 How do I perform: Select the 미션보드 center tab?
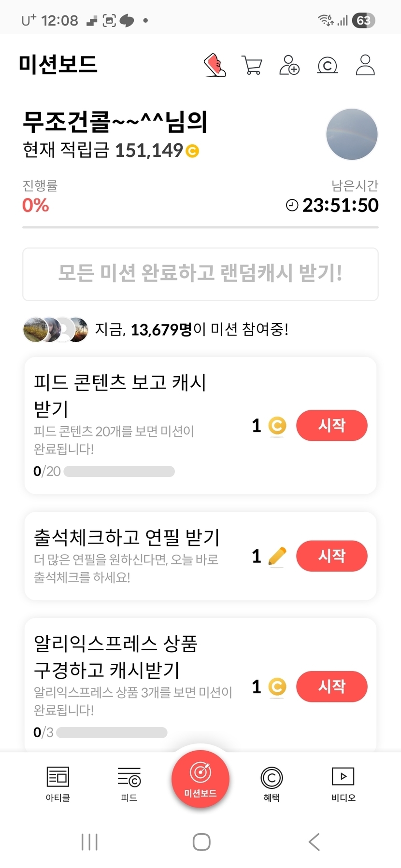point(200,778)
